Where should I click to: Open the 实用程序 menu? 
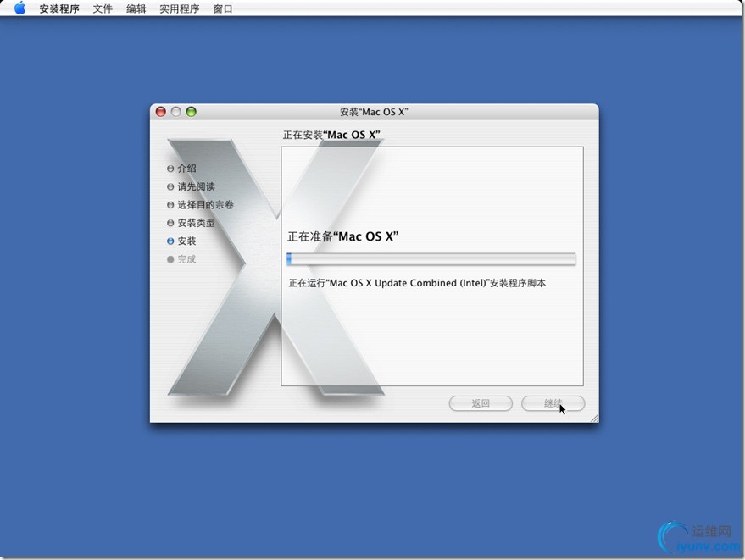pyautogui.click(x=179, y=8)
